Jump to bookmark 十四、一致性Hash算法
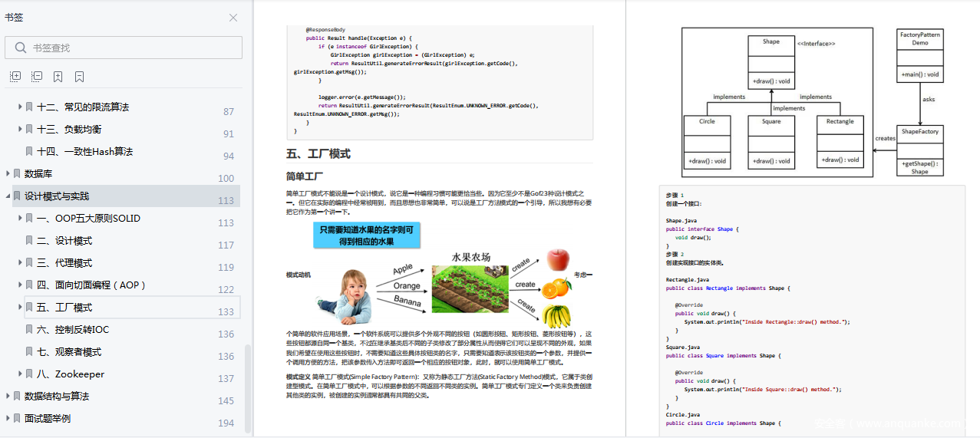The image size is (980, 438). pos(84,151)
